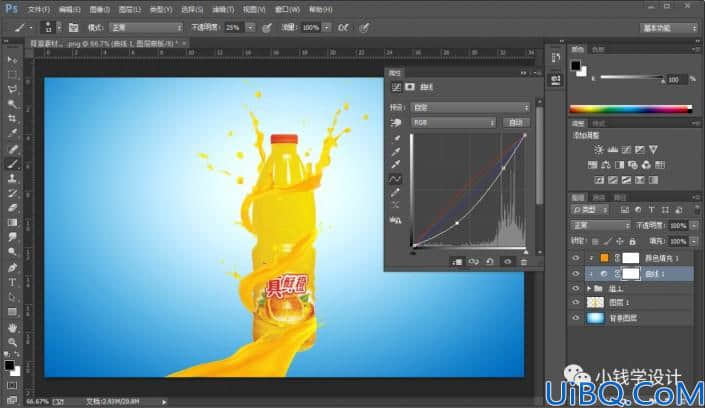Image resolution: width=705 pixels, height=408 pixels.
Task: Open the Image menu
Action: pyautogui.click(x=99, y=9)
